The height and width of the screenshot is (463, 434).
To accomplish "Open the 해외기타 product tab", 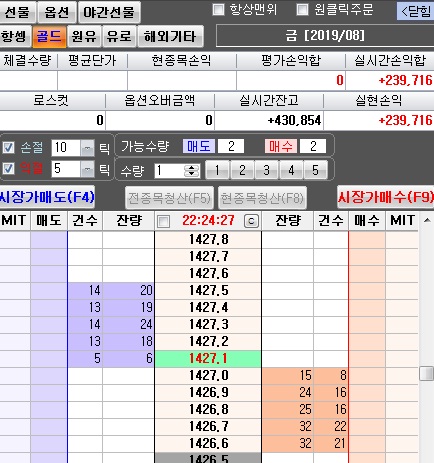I will (170, 36).
